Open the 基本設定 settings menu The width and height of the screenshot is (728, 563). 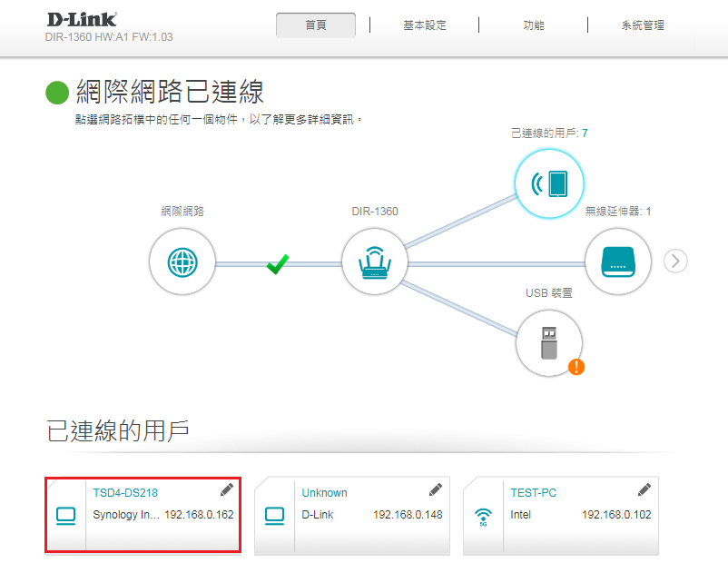pyautogui.click(x=425, y=25)
